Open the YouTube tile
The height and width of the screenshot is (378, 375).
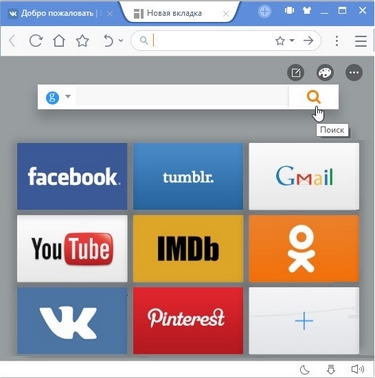72,249
